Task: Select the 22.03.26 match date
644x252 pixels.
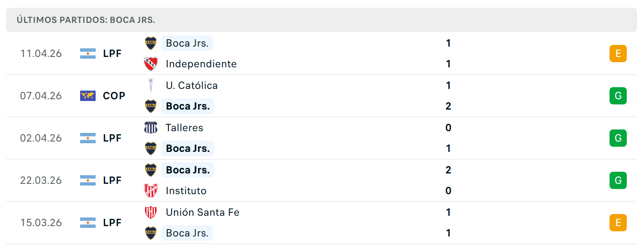Action: click(x=41, y=180)
